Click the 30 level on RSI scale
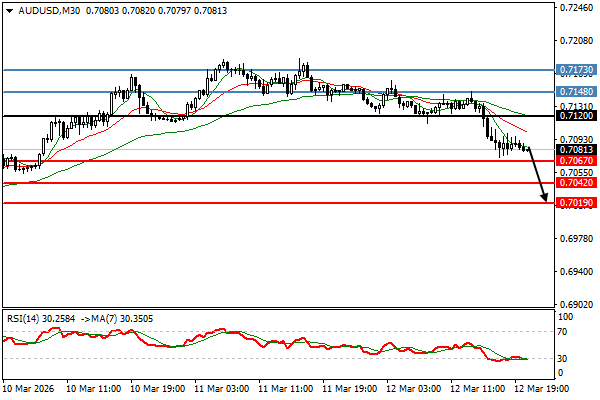 pyautogui.click(x=564, y=358)
